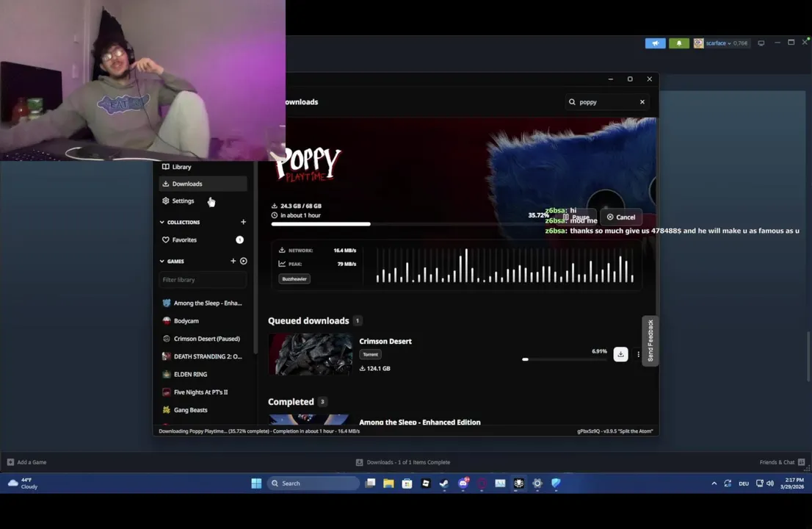
Task: Collapse the GAMES section chevron
Action: pyautogui.click(x=162, y=261)
